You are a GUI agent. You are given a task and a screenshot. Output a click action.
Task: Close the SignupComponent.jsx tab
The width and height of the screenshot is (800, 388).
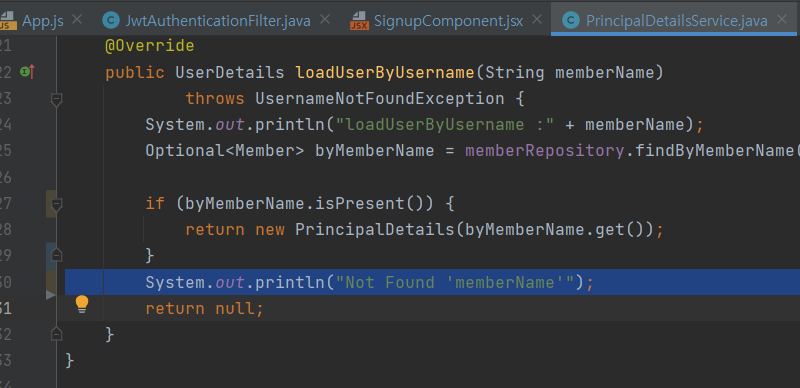pyautogui.click(x=537, y=20)
